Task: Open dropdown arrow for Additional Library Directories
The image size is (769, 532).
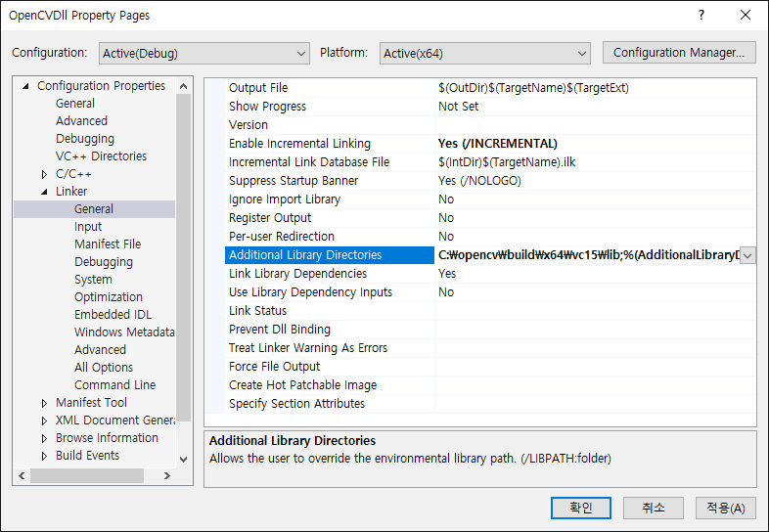Action: coord(747,255)
